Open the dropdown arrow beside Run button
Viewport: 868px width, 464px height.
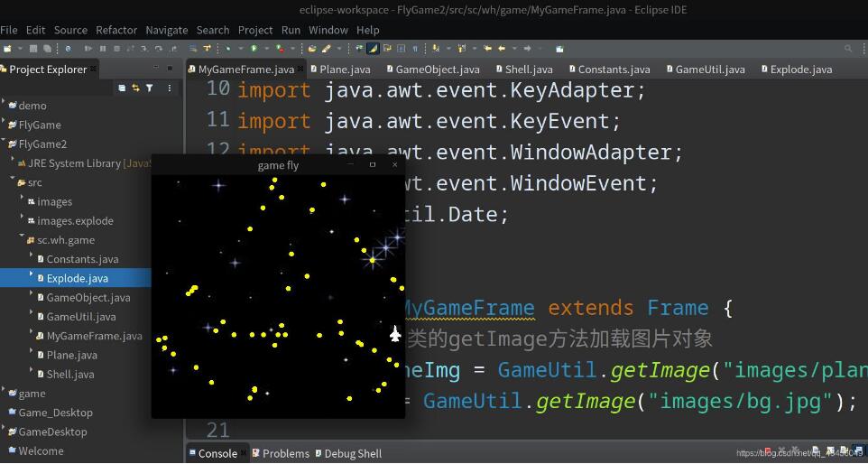(264, 49)
